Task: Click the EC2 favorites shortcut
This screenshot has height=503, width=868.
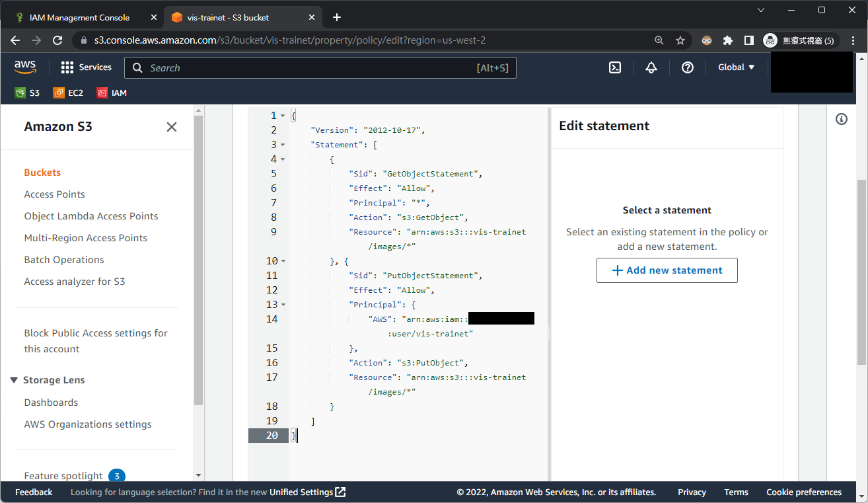Action: [69, 93]
